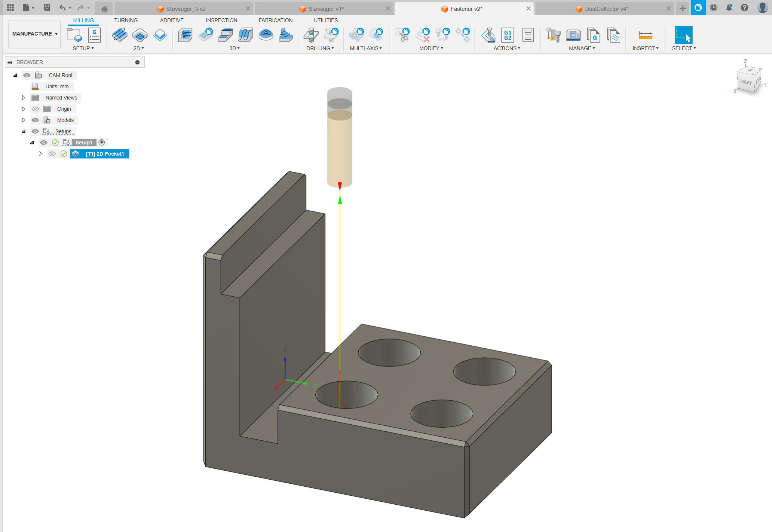Click the RIGHT face of the view cube

745,82
